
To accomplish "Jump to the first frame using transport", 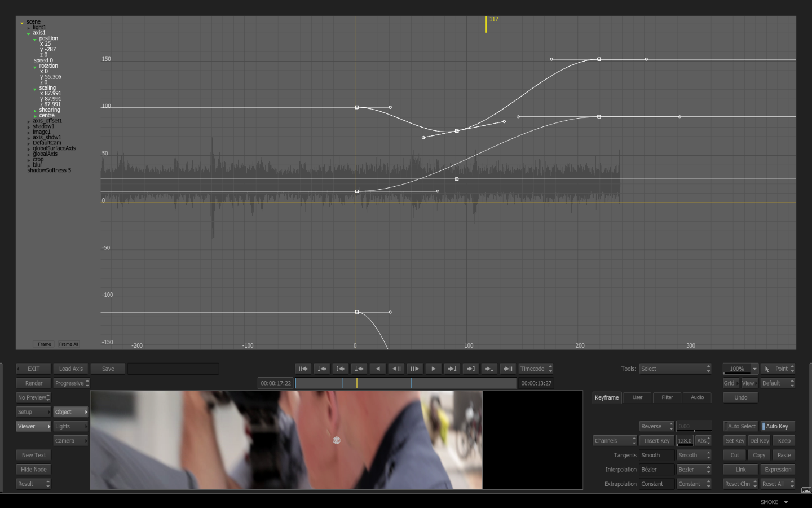I will click(303, 369).
